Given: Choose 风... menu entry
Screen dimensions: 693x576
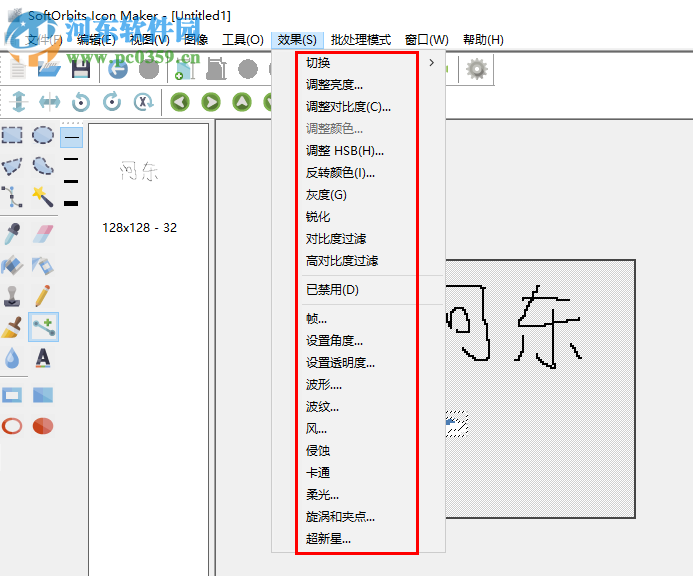Looking at the screenshot, I should pyautogui.click(x=358, y=429).
